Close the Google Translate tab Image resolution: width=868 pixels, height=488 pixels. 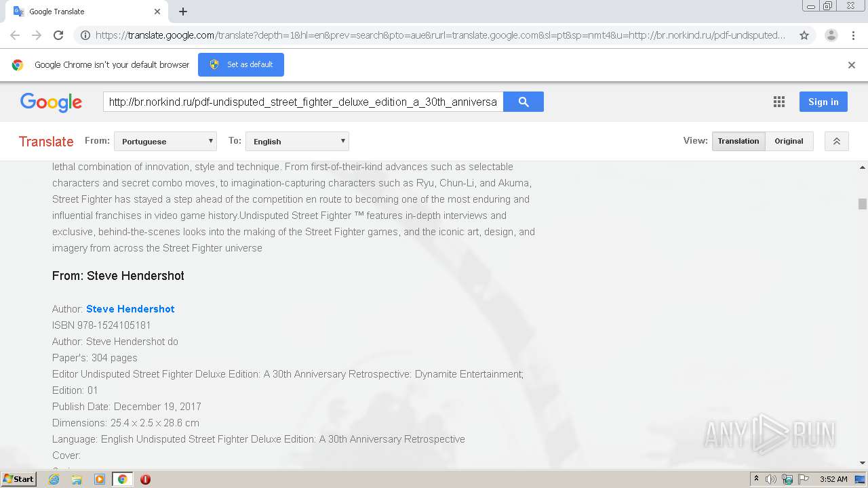[x=157, y=12]
